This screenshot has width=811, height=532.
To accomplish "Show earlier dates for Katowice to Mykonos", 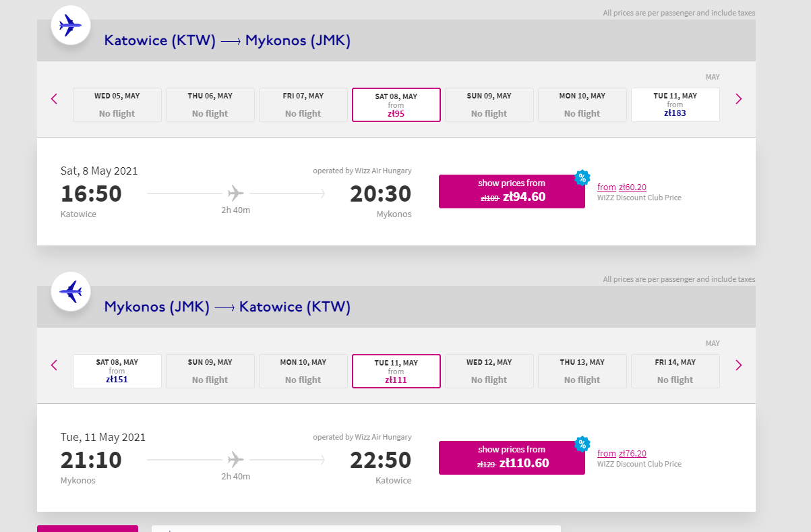I will 55,98.
